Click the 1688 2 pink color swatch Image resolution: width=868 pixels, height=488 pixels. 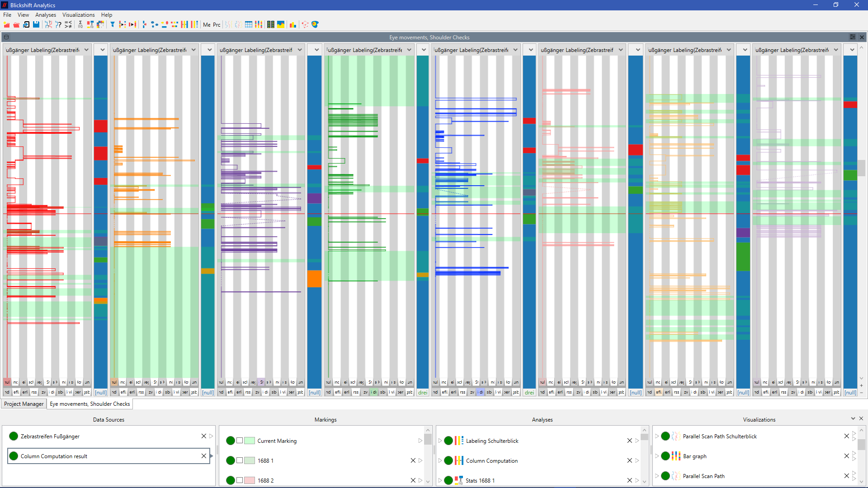point(250,480)
